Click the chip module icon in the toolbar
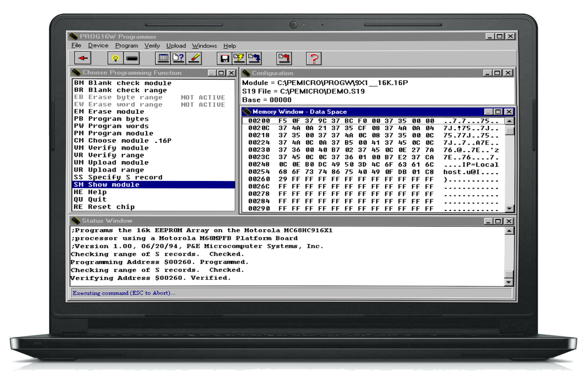The height and width of the screenshot is (388, 588). (131, 58)
